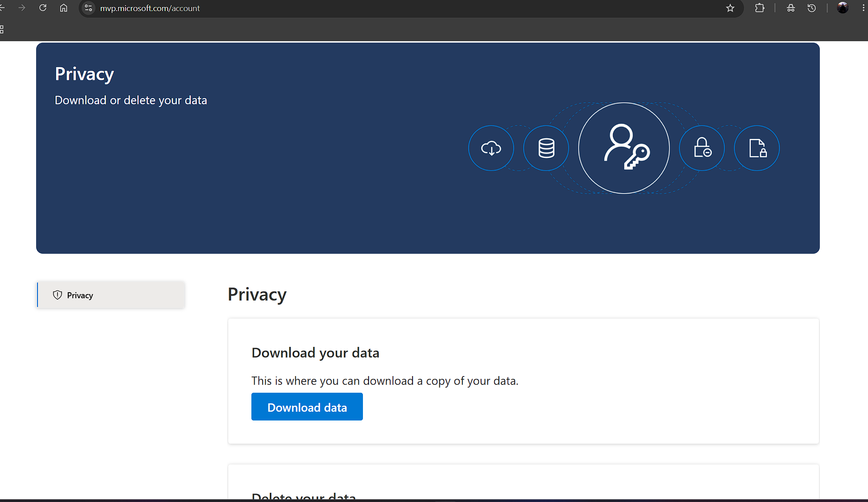Open the apps grid icon in the bookmarks bar
The image size is (868, 502).
pos(2,29)
